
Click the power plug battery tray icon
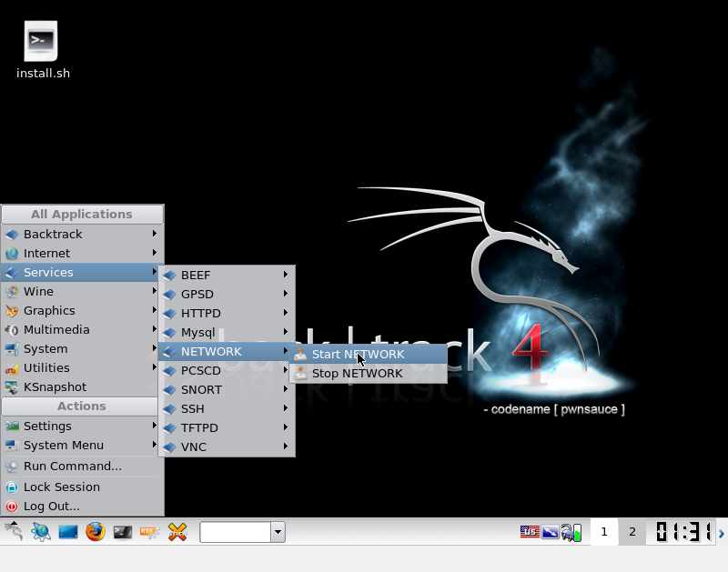571,533
